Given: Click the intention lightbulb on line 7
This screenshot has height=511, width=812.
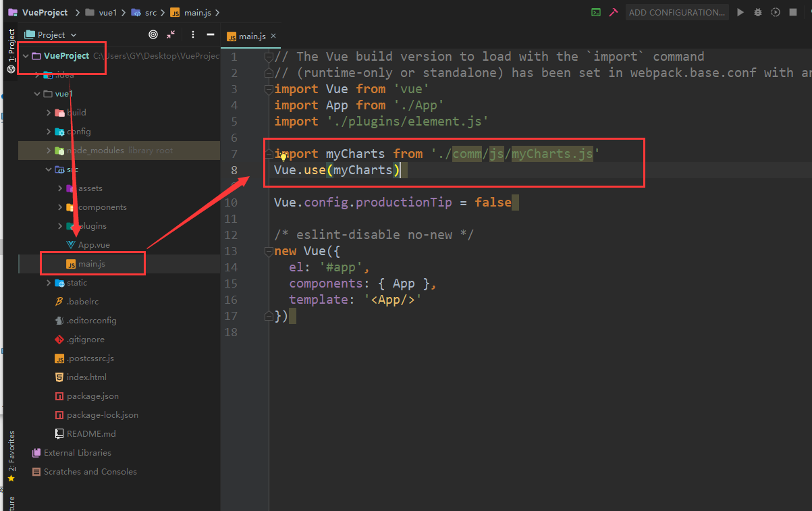Looking at the screenshot, I should 283,156.
